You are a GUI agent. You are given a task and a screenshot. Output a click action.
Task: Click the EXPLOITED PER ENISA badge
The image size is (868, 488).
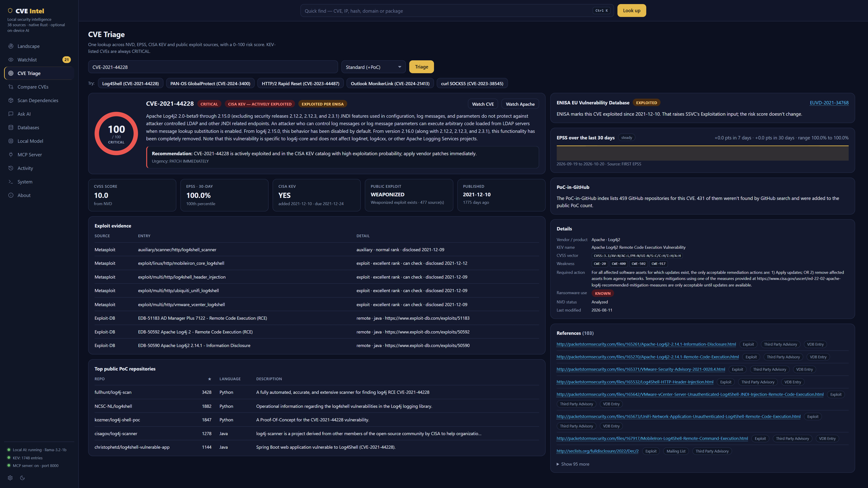pos(323,104)
